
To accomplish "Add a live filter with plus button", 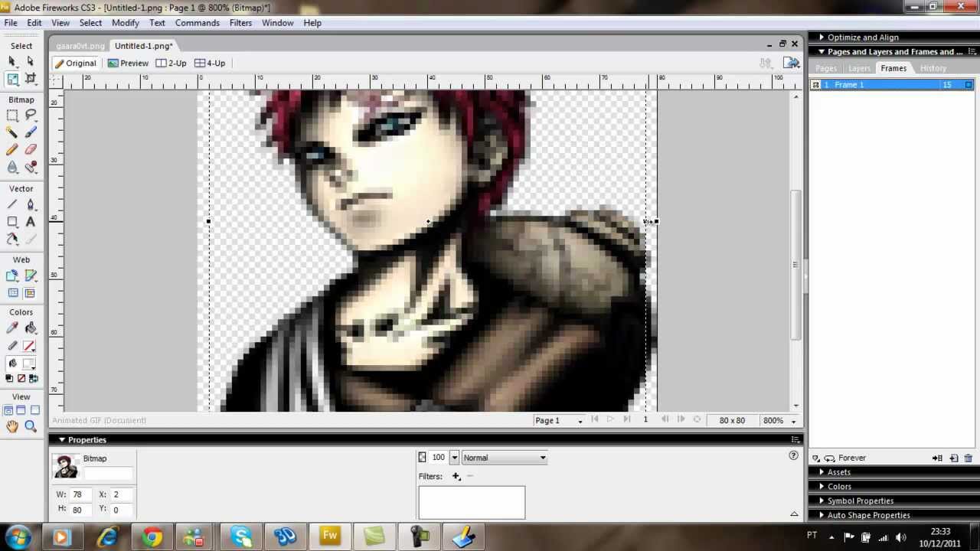I will (456, 476).
